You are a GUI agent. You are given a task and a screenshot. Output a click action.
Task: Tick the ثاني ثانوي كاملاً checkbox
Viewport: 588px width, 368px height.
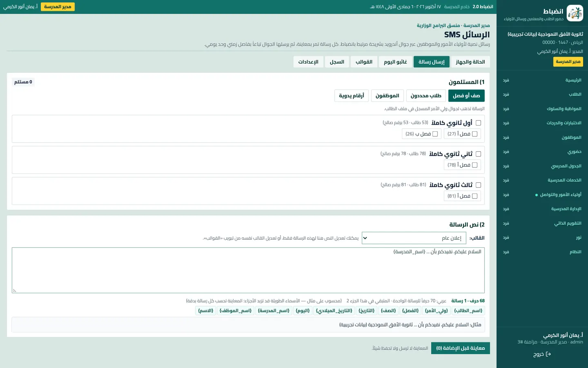(478, 154)
